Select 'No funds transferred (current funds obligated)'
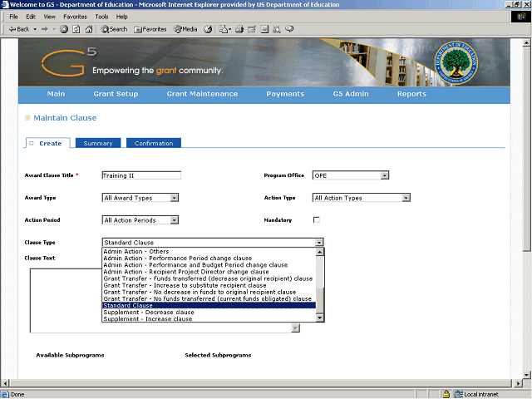 [209, 299]
